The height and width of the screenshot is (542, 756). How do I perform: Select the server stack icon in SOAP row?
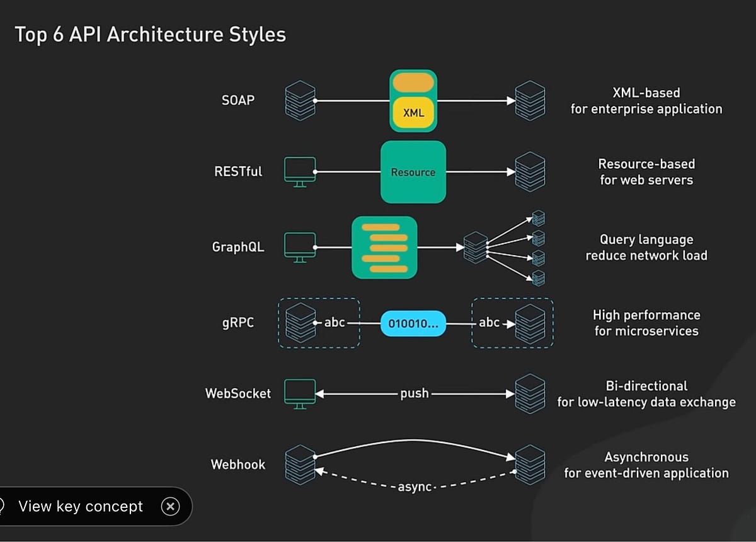coord(300,100)
